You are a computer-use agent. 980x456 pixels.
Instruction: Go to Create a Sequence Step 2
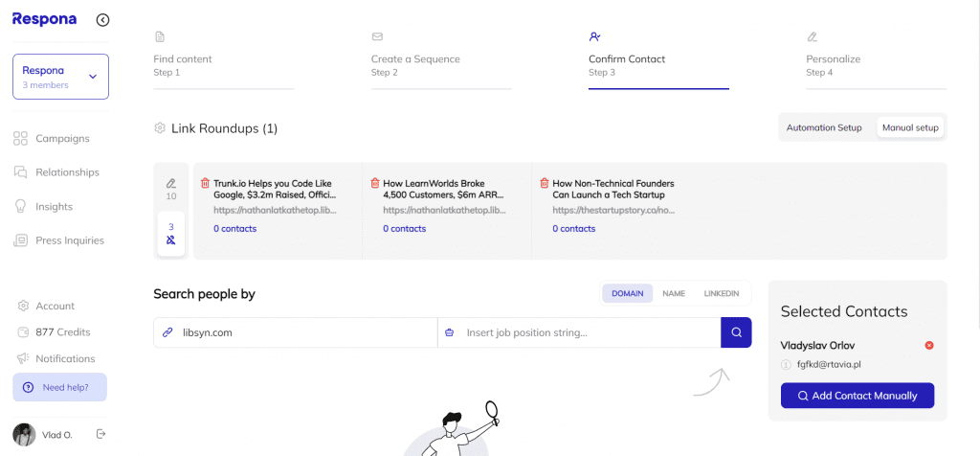pos(441,62)
